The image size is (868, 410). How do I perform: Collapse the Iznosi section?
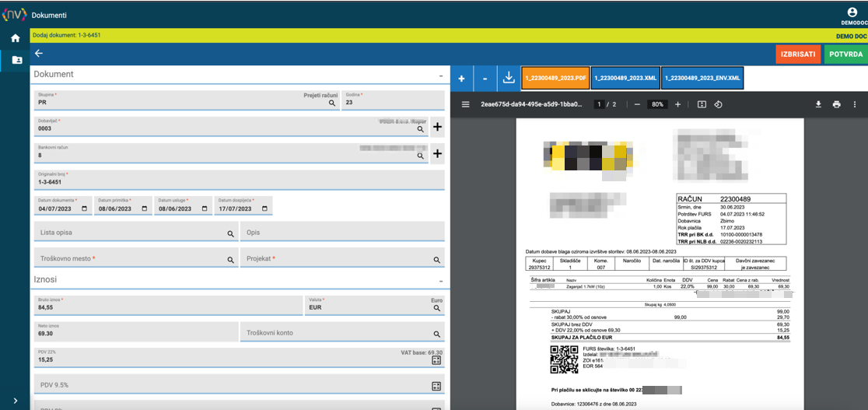441,281
